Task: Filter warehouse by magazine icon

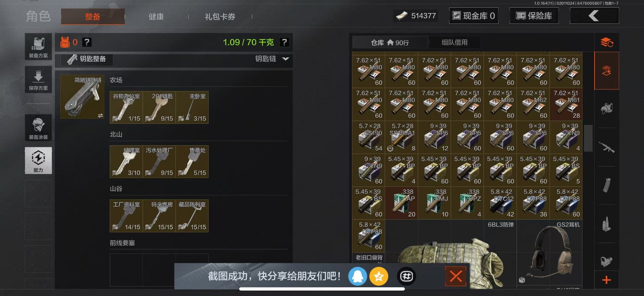Action: click(606, 185)
